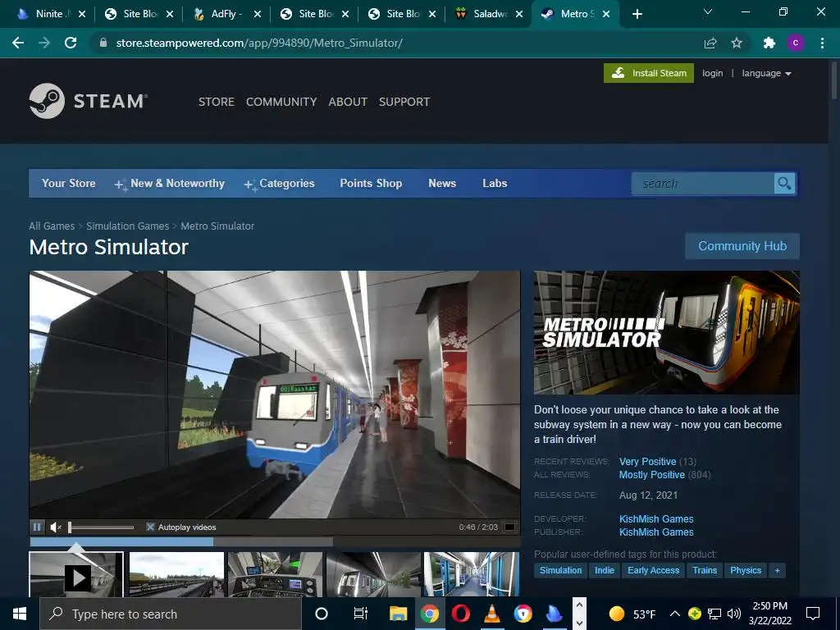Show hidden tray icons chevron
This screenshot has width=840, height=630.
point(675,614)
